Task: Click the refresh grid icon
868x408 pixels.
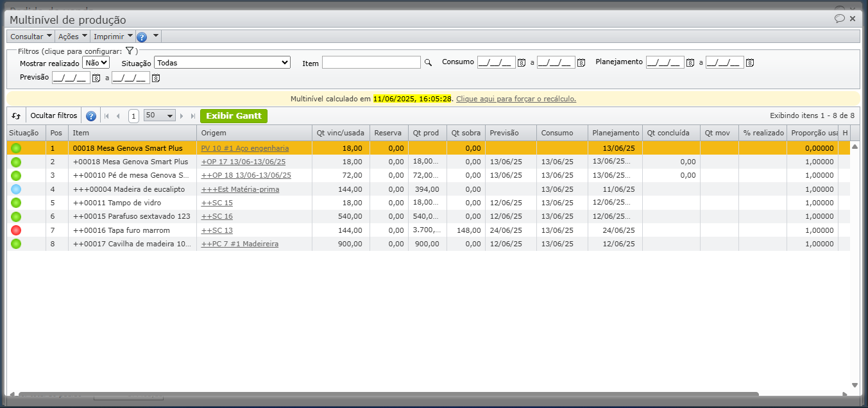Action: [x=16, y=116]
